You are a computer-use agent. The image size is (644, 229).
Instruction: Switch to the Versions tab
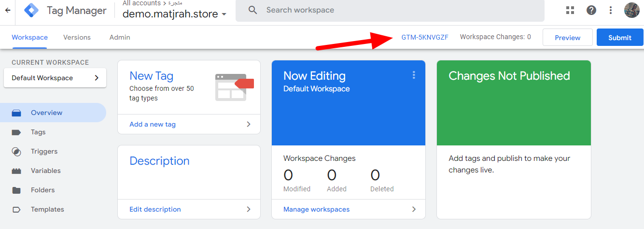point(77,37)
